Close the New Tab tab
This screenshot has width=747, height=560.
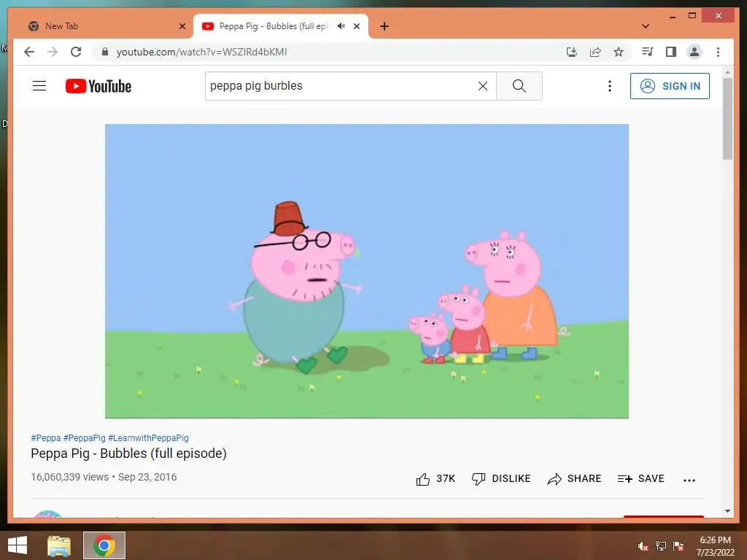pyautogui.click(x=182, y=26)
